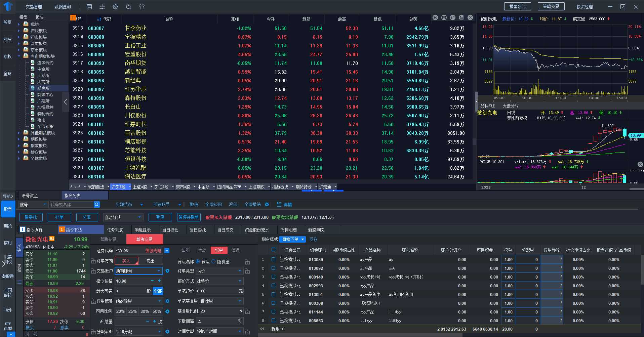Tick the select-all checkbox in accounts table header
This screenshot has width=644, height=337.
point(273,250)
